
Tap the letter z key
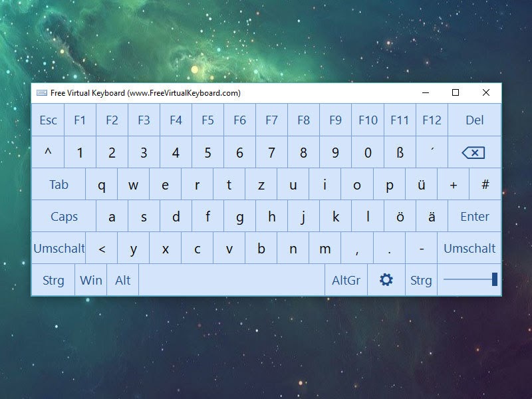(261, 184)
